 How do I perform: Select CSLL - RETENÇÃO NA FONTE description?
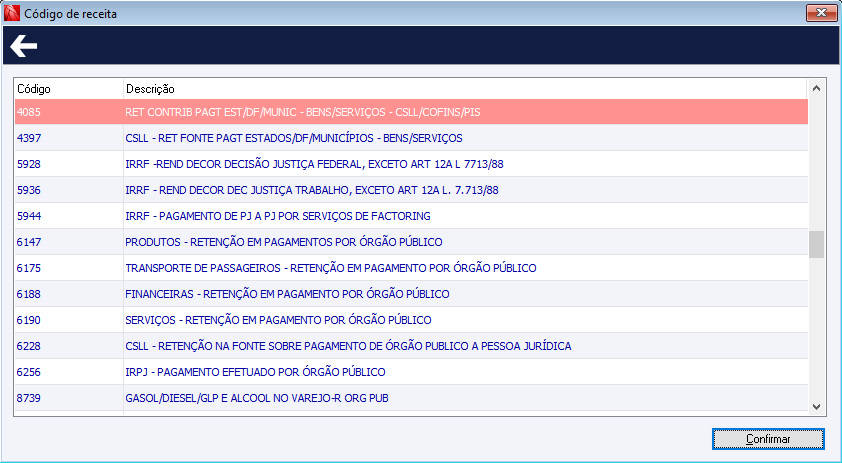[348, 346]
